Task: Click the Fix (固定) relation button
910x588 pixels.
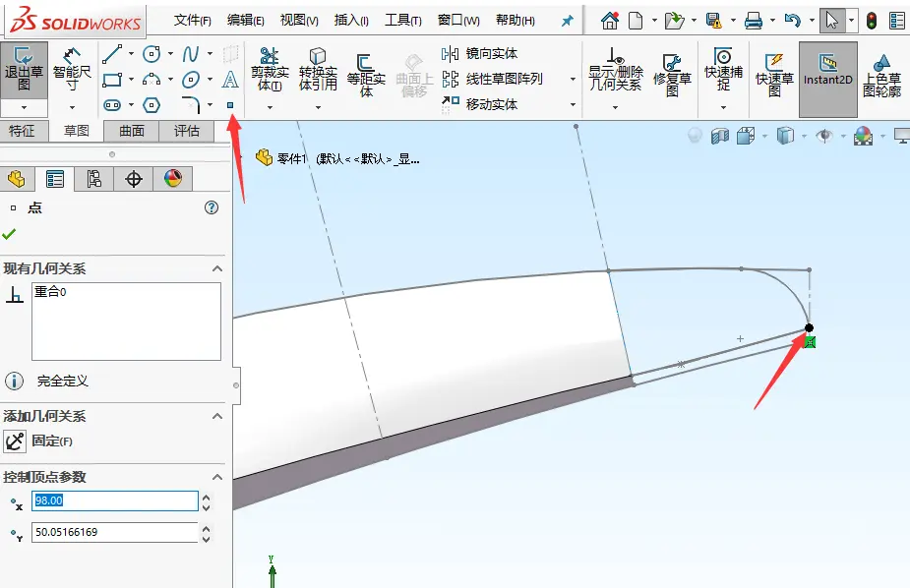Action: point(15,441)
